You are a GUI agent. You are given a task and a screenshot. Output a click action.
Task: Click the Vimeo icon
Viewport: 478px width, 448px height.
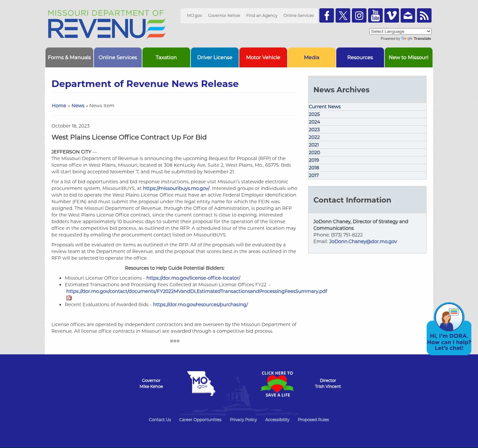pos(391,15)
